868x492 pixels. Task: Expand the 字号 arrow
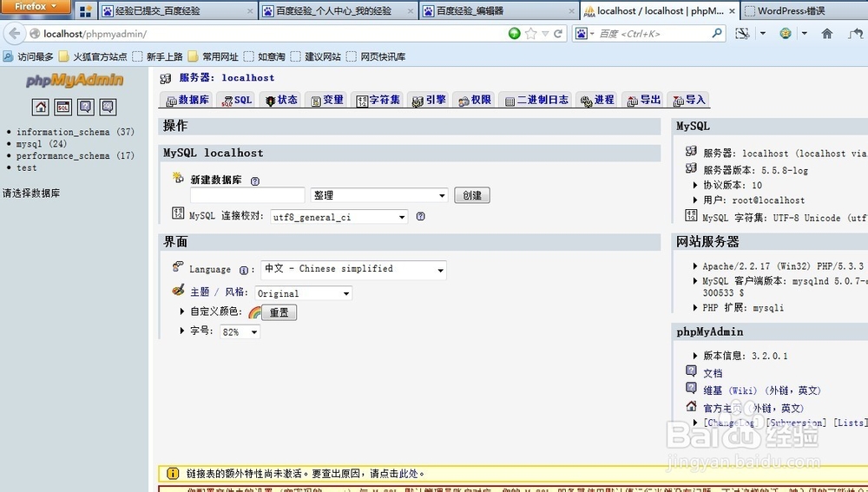[182, 331]
